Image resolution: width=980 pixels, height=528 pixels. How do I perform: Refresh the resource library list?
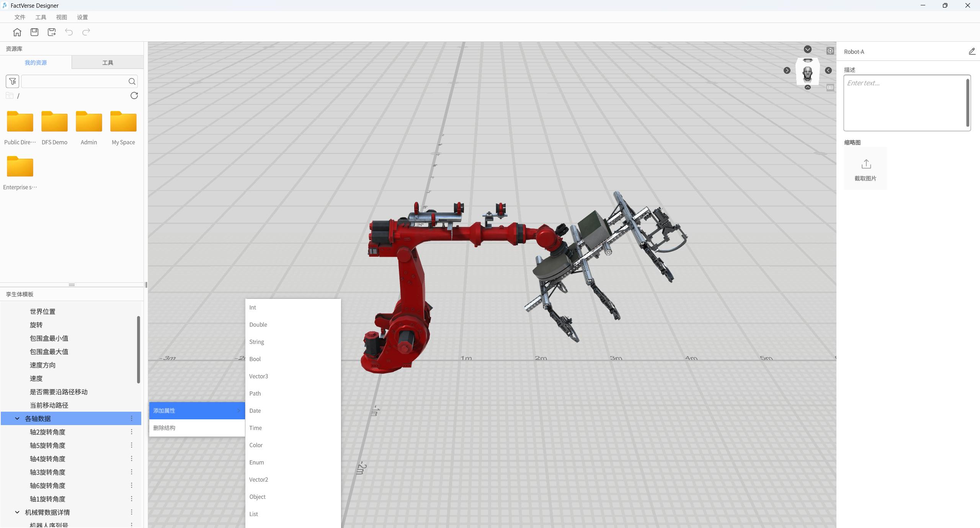pyautogui.click(x=134, y=96)
